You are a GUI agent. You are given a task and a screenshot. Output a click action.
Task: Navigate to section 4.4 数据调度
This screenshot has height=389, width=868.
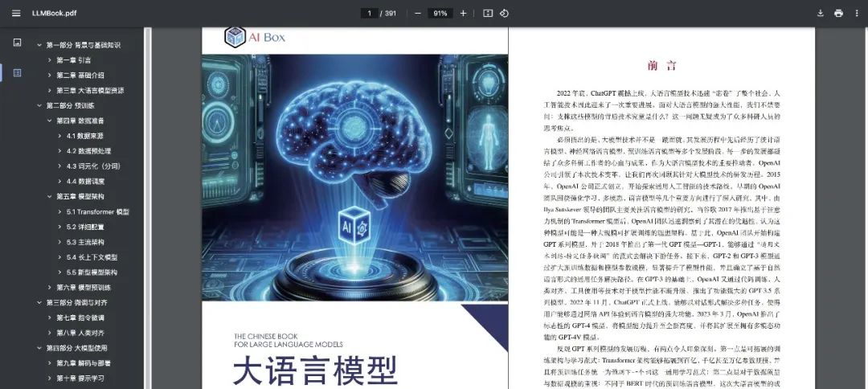click(x=85, y=181)
